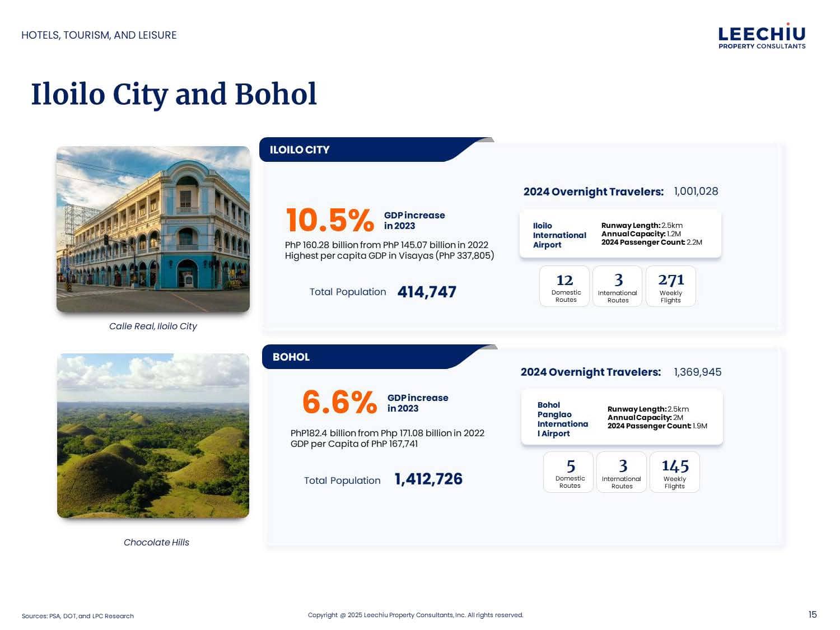Click the Sources footnote text

(x=78, y=616)
